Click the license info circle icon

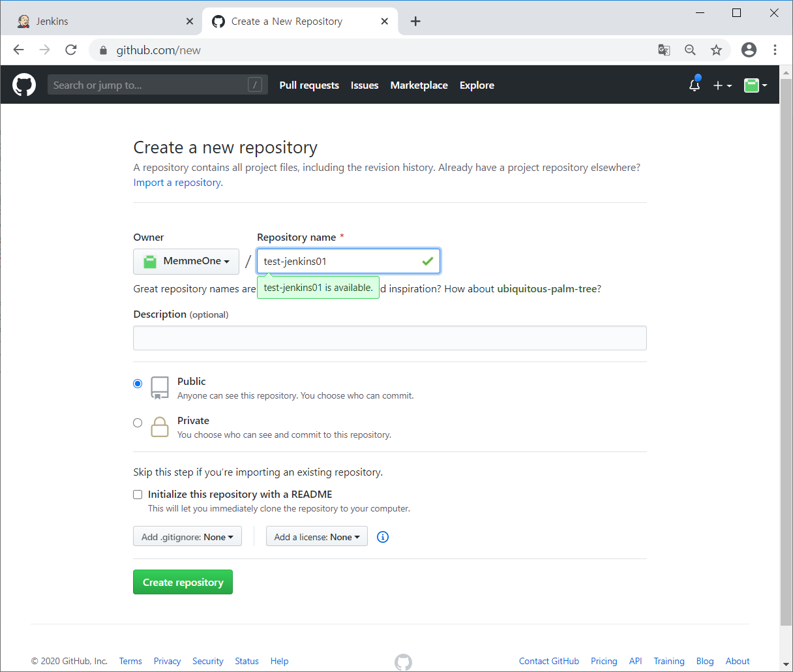383,537
